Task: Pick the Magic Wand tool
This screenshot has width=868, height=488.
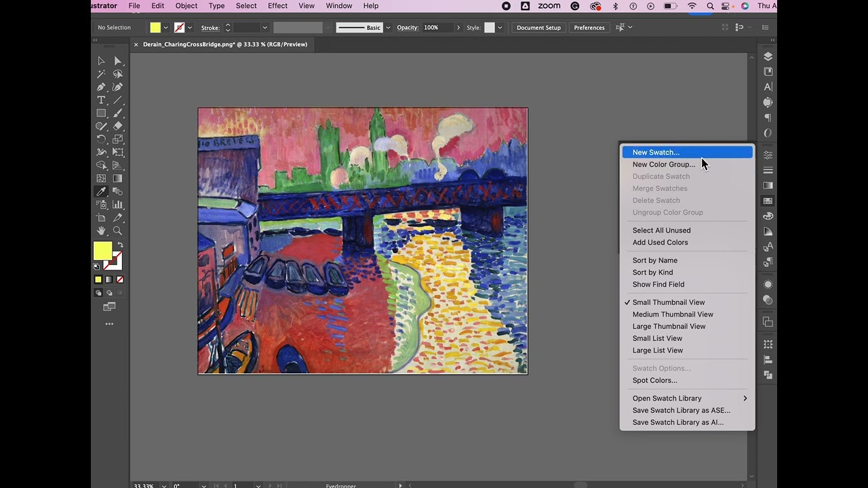Action: [101, 74]
